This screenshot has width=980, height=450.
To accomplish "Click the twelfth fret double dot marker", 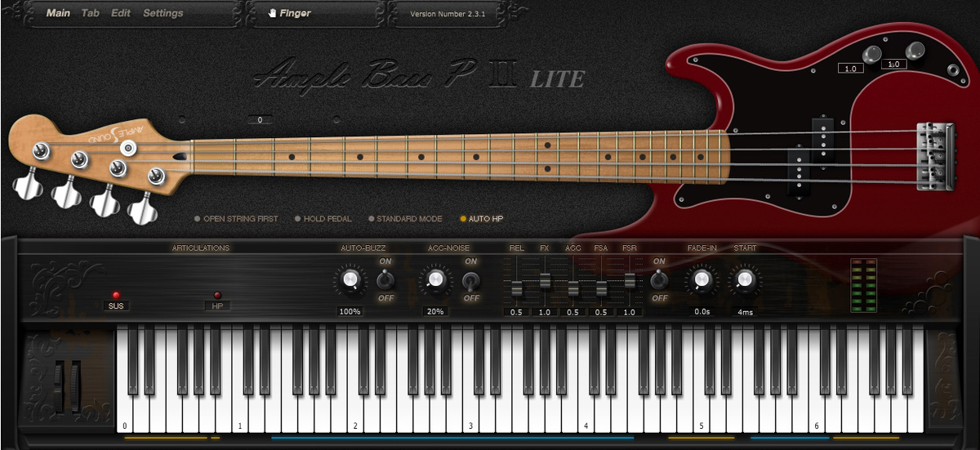I will click(547, 157).
